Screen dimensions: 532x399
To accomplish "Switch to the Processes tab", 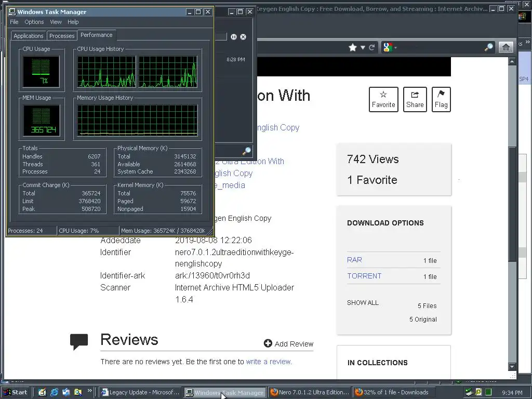I will click(62, 36).
